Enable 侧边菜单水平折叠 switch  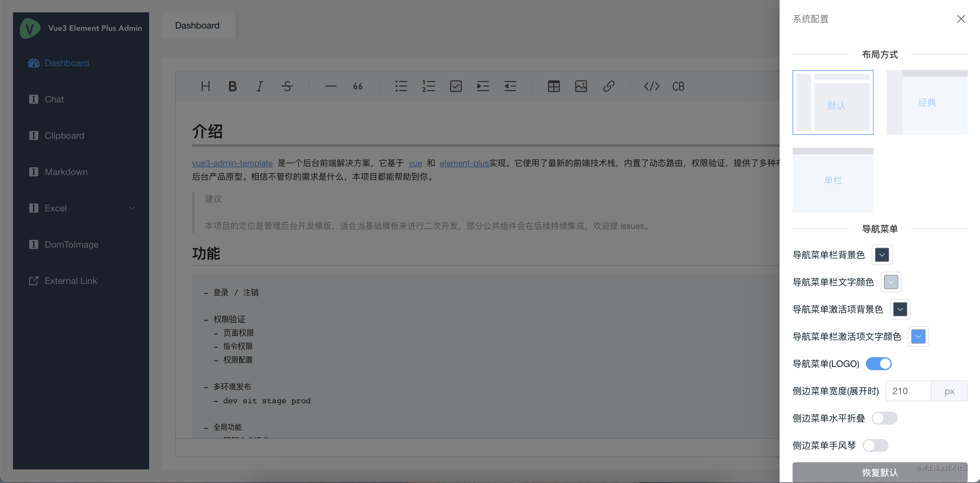pyautogui.click(x=885, y=418)
